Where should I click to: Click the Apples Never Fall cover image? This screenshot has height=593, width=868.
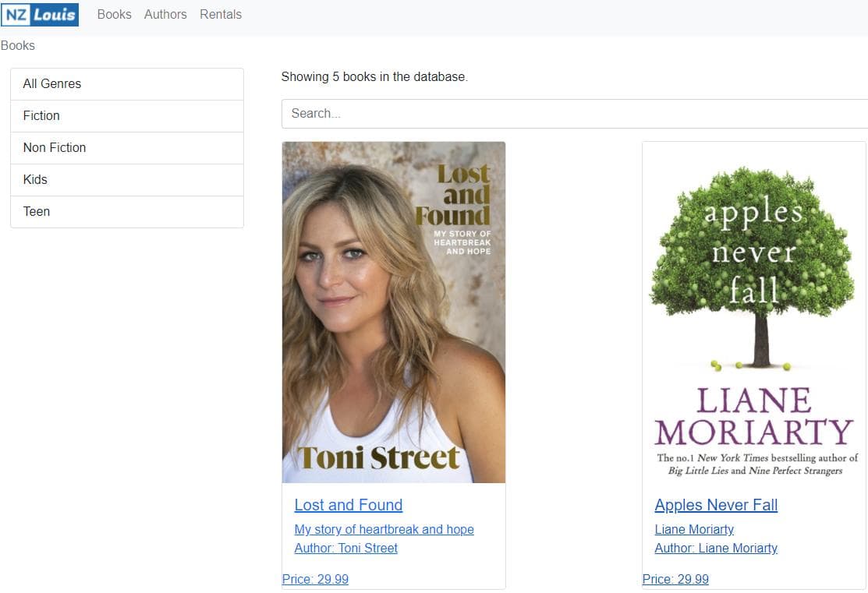coord(753,311)
